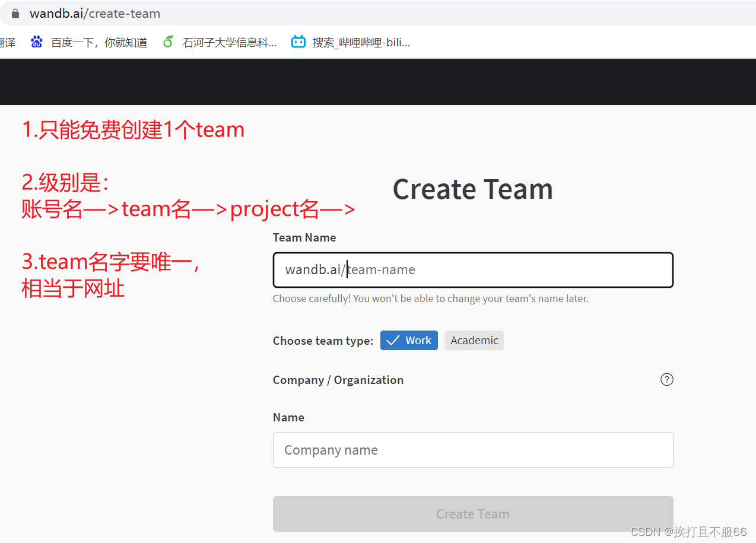Click the Create Team heading
Image resolution: width=756 pixels, height=543 pixels.
(473, 189)
